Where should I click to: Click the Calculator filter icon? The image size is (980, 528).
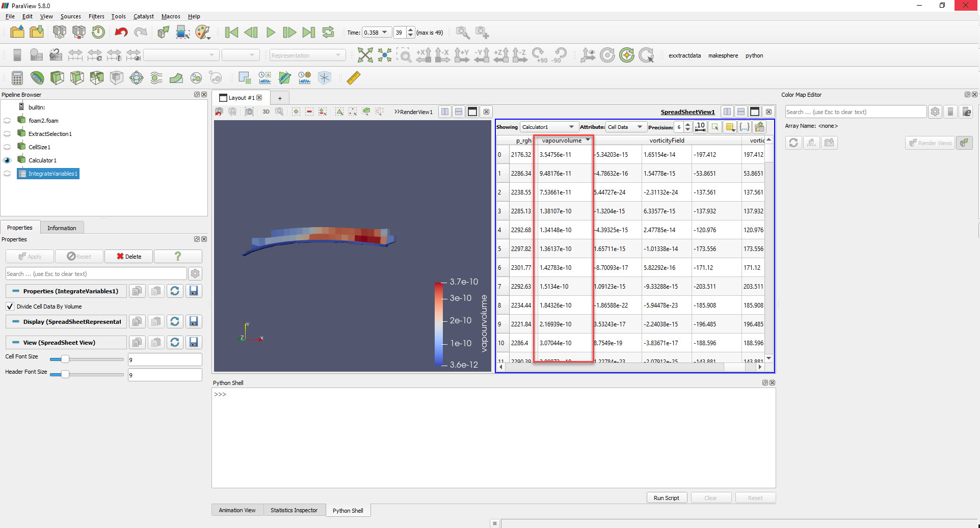pyautogui.click(x=17, y=78)
